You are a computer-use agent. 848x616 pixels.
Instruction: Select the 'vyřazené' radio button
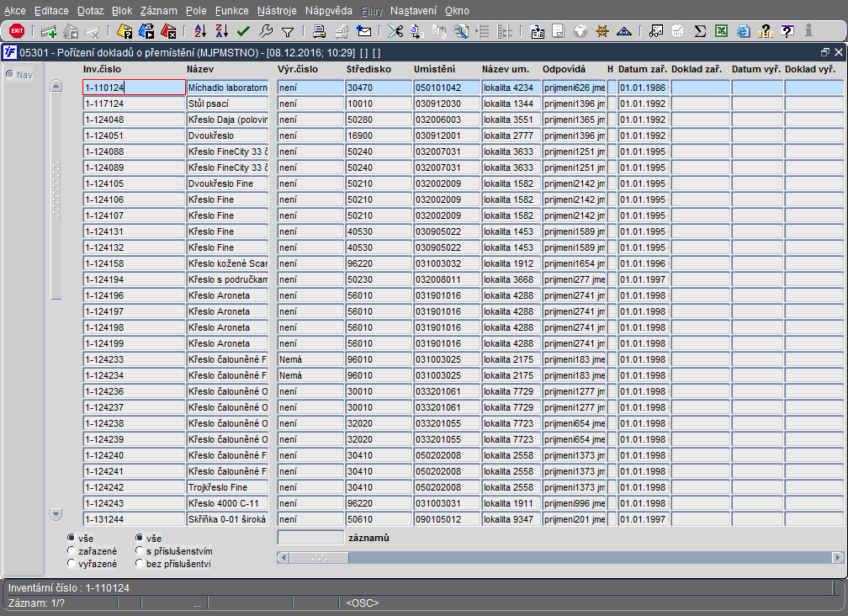[x=72, y=564]
